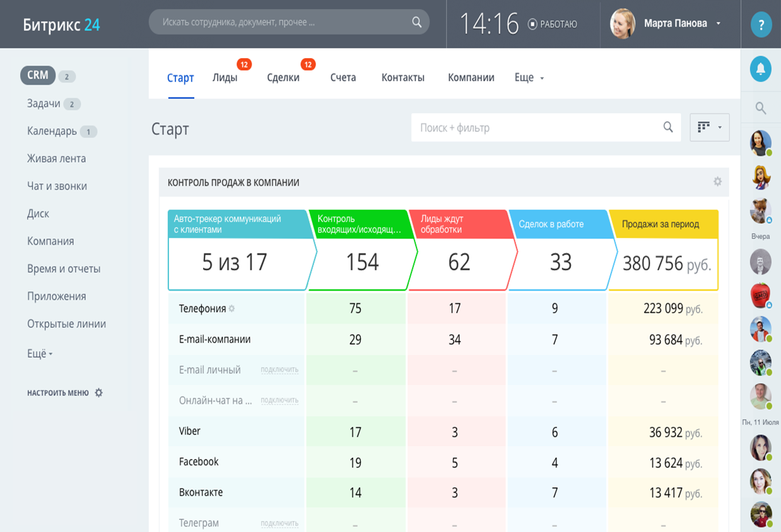Click the search icon in the top search bar
This screenshot has width=781, height=532.
click(416, 22)
